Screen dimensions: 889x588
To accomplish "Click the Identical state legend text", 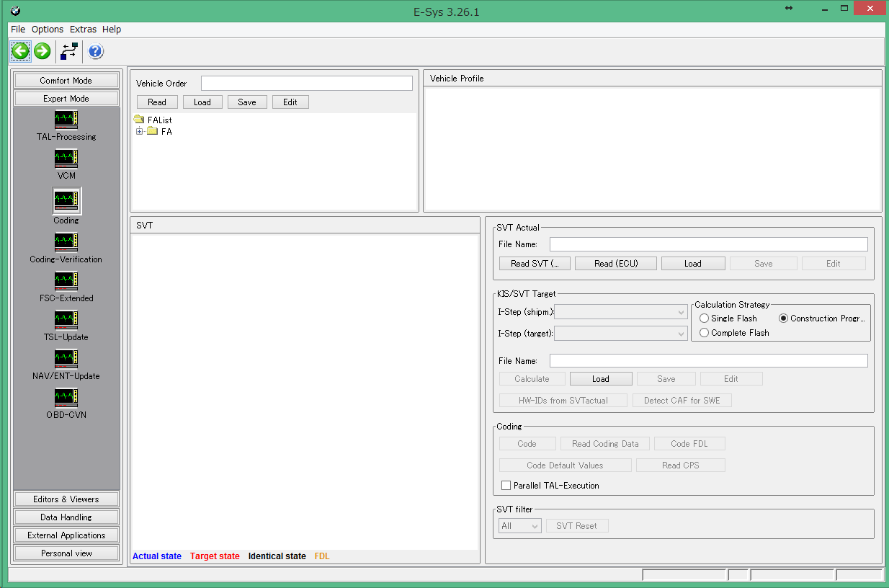I will pos(277,556).
